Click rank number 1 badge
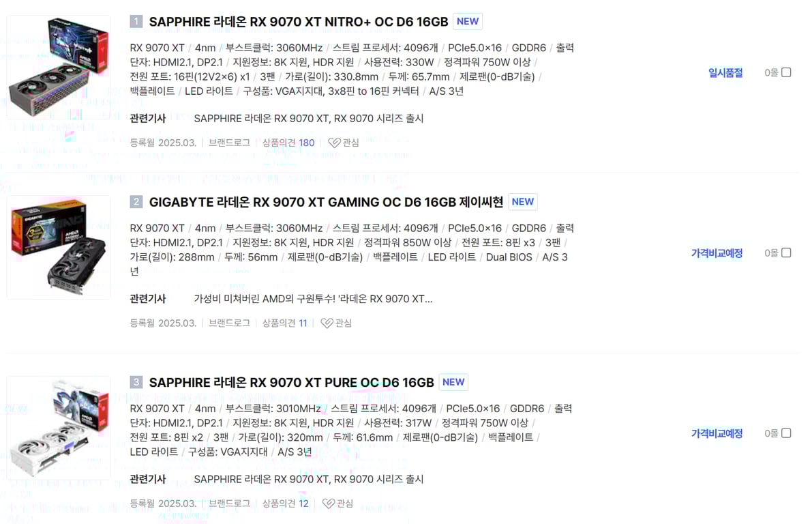Image resolution: width=812 pixels, height=524 pixels. click(x=136, y=21)
